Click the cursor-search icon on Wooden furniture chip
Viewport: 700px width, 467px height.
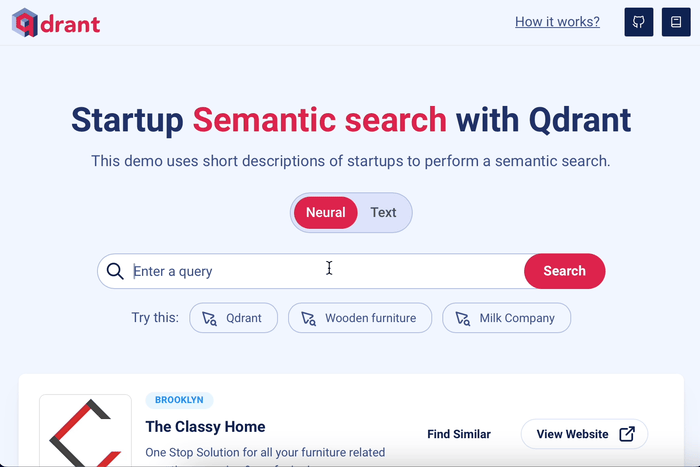[x=308, y=318]
